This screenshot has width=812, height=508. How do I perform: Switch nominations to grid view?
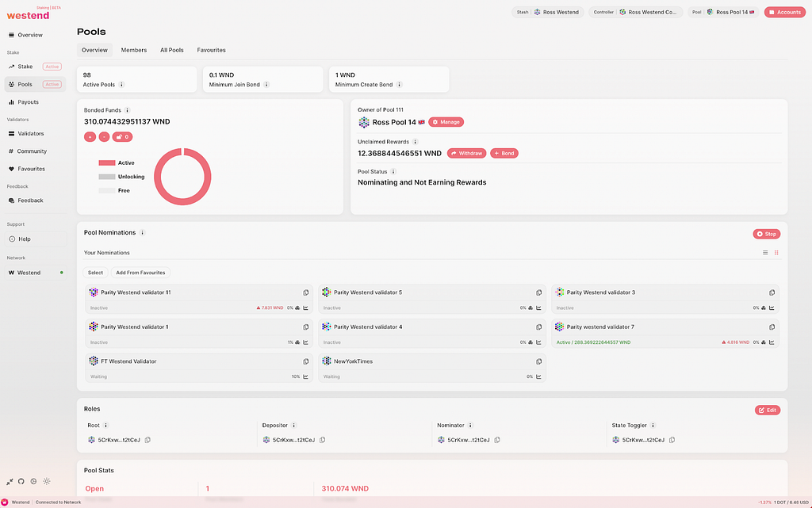776,253
